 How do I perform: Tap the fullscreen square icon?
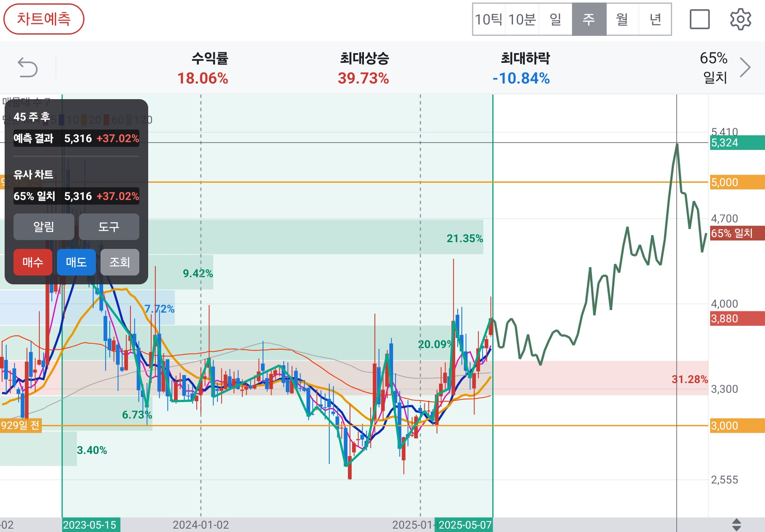point(700,19)
